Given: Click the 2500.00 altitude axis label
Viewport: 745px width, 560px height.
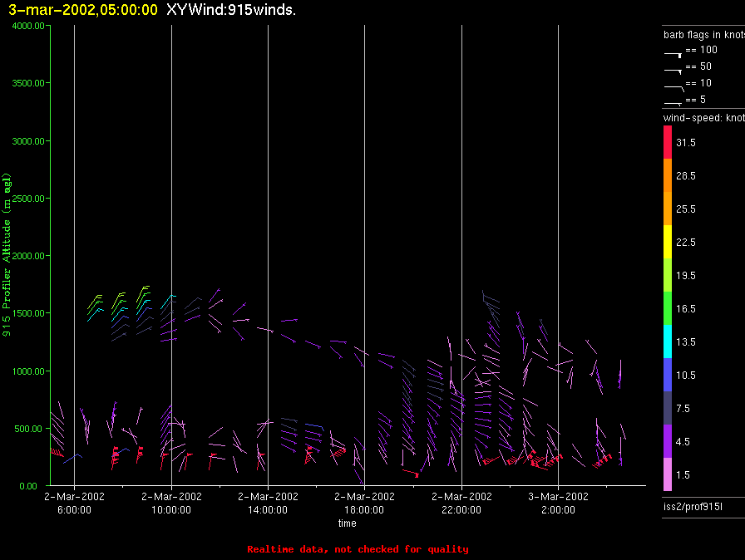Looking at the screenshot, I should (28, 199).
